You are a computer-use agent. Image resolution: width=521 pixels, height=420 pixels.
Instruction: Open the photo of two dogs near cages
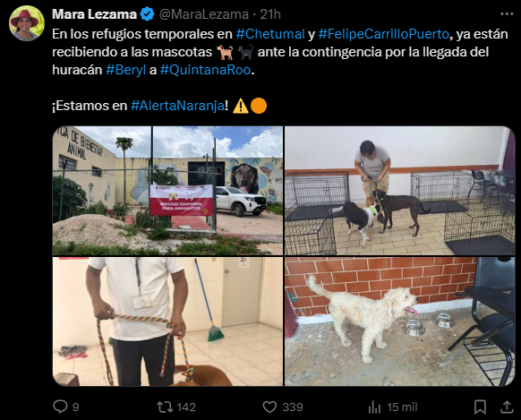(x=400, y=191)
